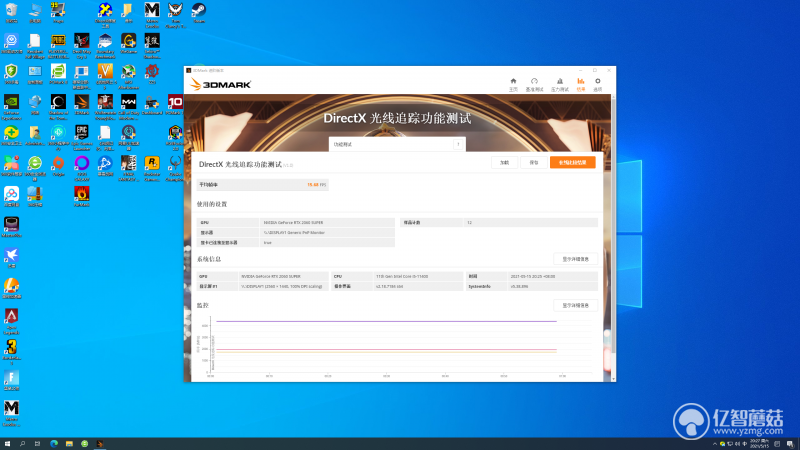This screenshot has height=450, width=800.
Task: Open the 3DMark Benchmarks tab with gauge icon
Action: click(534, 84)
